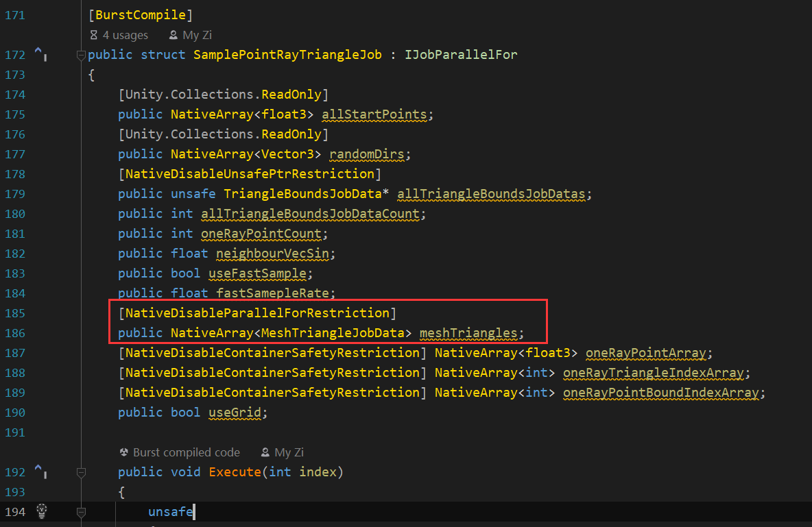812x527 pixels.
Task: Click the hourglass icon before "4 usages"
Action: coord(93,34)
